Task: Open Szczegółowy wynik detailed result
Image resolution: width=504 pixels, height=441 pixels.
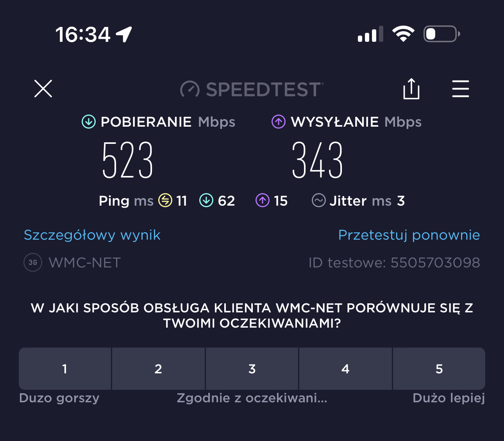Action: (x=92, y=235)
